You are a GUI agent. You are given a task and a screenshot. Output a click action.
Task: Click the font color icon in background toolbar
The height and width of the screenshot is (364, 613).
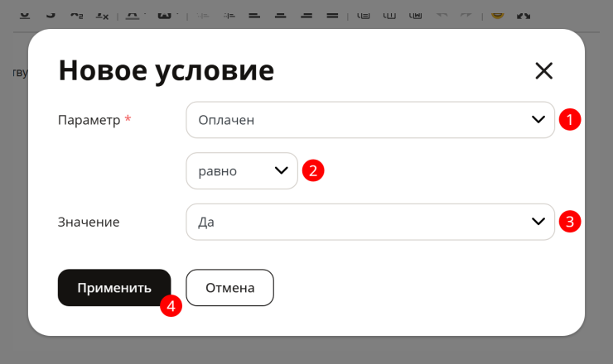point(133,15)
